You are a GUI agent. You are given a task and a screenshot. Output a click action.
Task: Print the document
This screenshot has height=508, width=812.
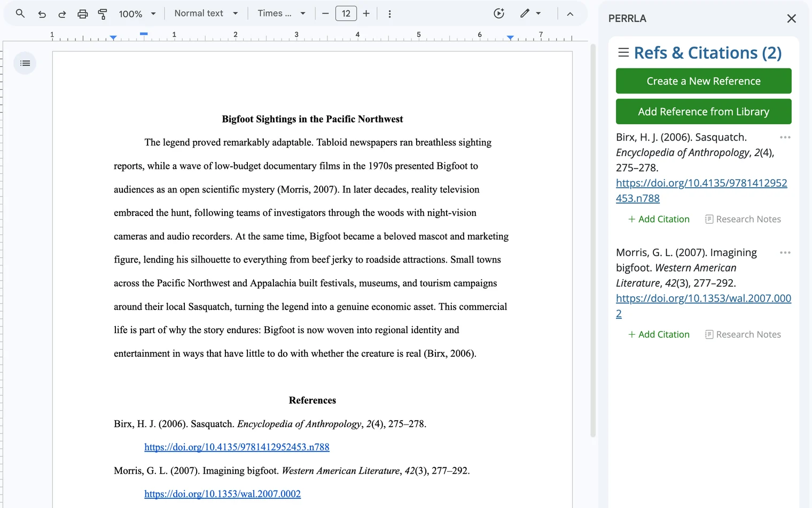pyautogui.click(x=82, y=14)
